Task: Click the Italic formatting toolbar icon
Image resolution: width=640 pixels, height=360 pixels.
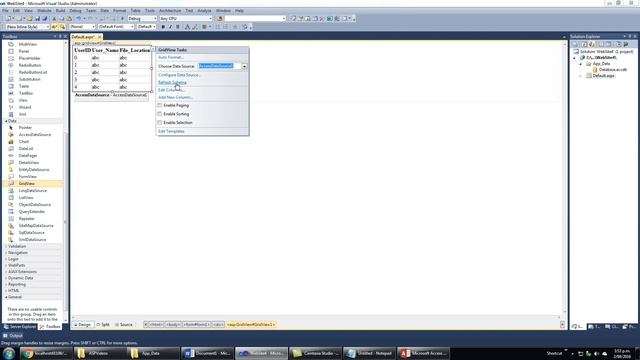Action: click(170, 27)
